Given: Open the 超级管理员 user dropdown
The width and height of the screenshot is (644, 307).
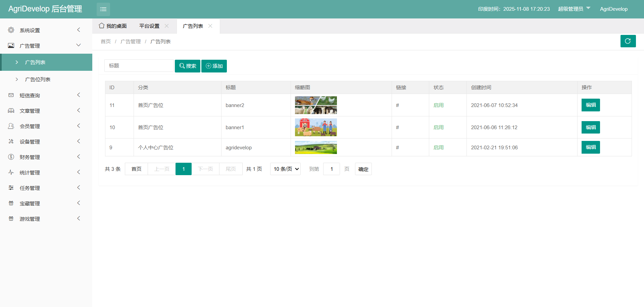Looking at the screenshot, I should pyautogui.click(x=574, y=9).
